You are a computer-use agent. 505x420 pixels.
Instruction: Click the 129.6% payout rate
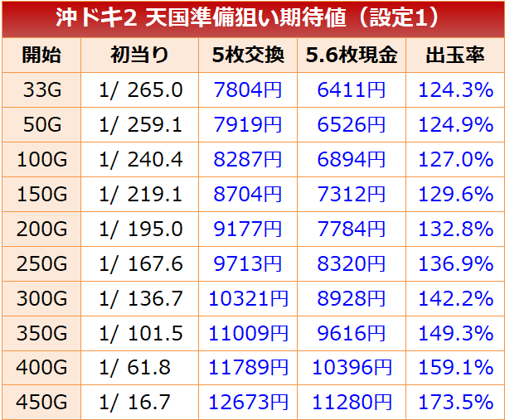pyautogui.click(x=456, y=194)
